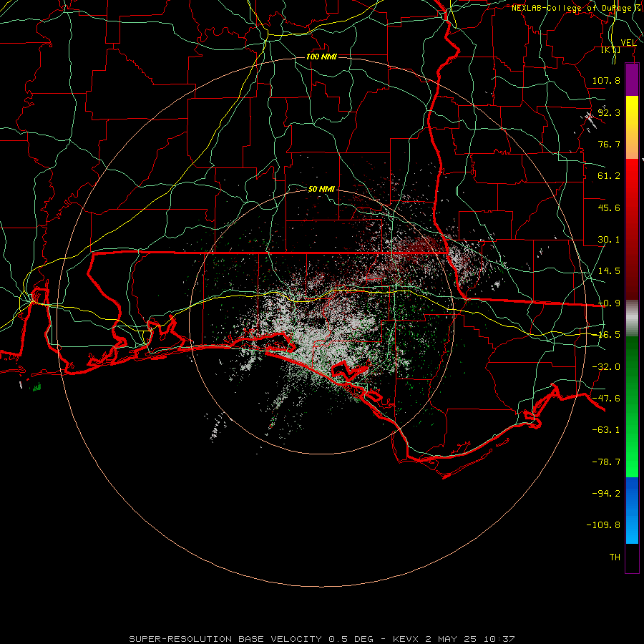Screen dimensions: 644x644
Task: Select the -32.0 velocity scale value
Action: [x=606, y=367]
